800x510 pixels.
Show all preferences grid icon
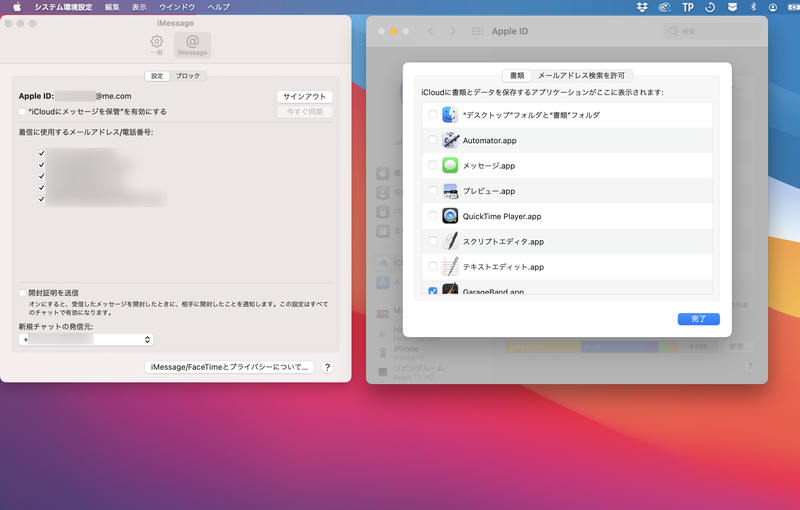477,31
